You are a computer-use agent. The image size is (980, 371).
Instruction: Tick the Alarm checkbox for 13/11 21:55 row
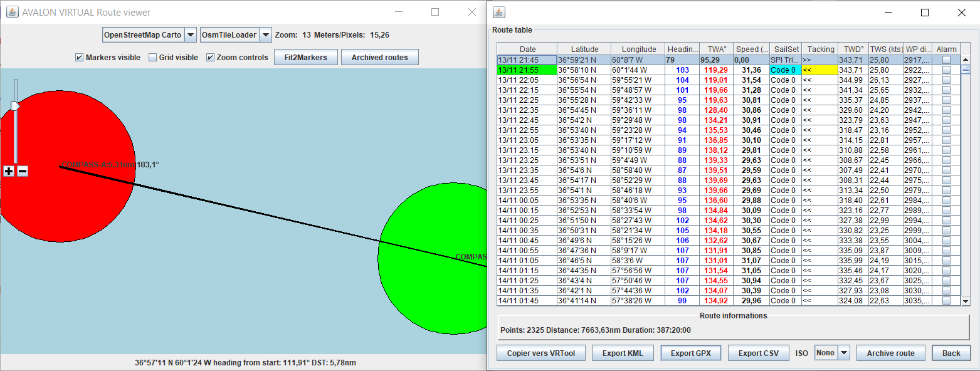[x=946, y=70]
